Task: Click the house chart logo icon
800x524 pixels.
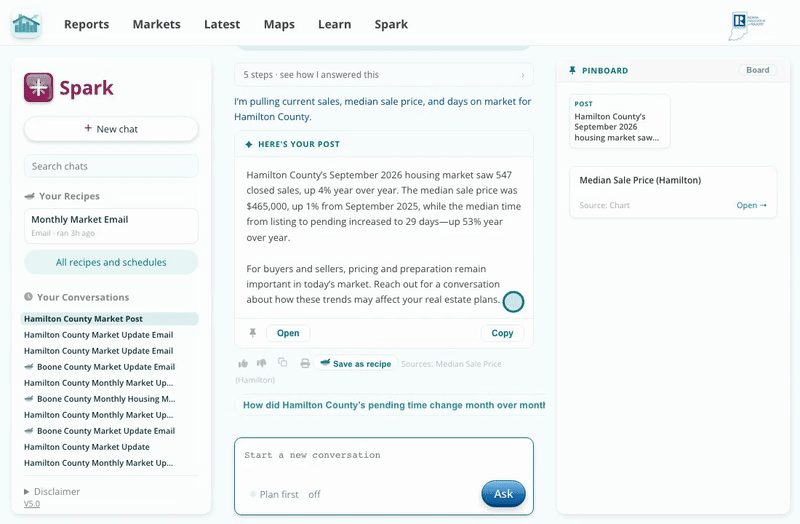Action: 26,24
